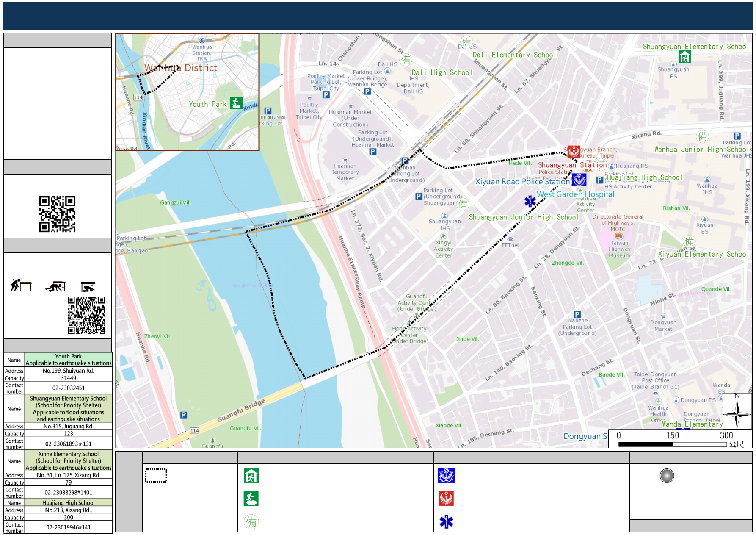Screen dimensions: 756x535
Task: Click 備 icon above Dali High School
Action: click(406, 60)
